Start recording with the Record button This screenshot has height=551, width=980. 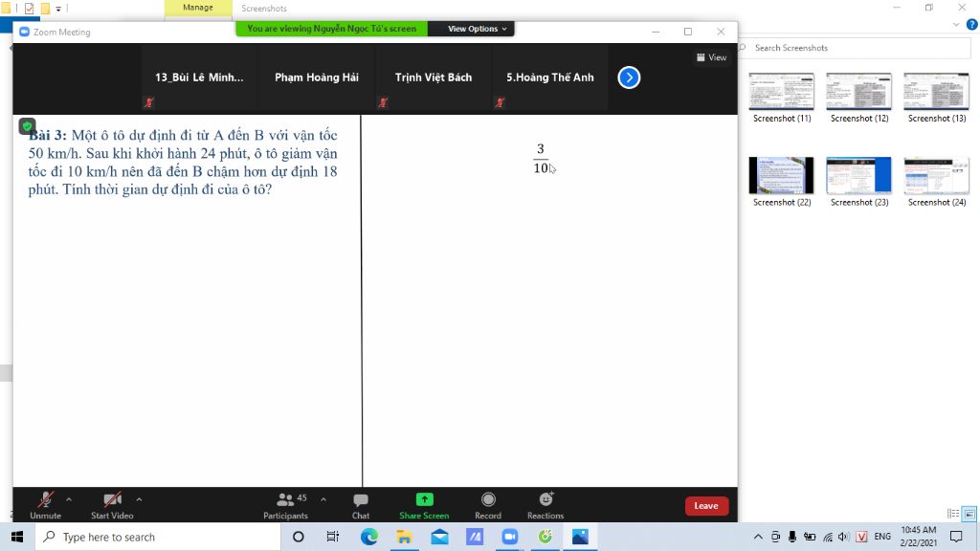click(x=488, y=505)
